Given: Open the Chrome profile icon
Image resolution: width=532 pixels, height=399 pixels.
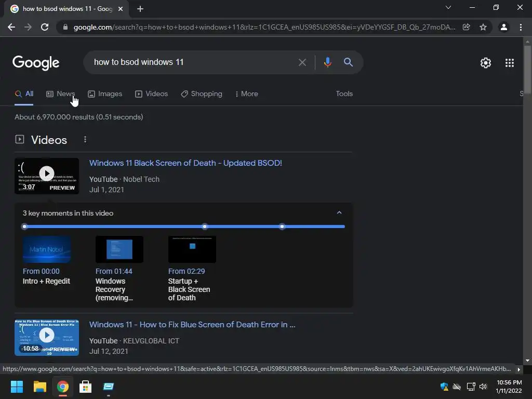Looking at the screenshot, I should pos(504,27).
